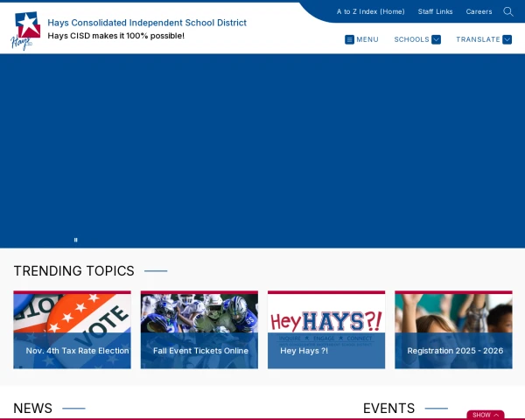Click the district name title text
The height and width of the screenshot is (420, 525).
146,23
